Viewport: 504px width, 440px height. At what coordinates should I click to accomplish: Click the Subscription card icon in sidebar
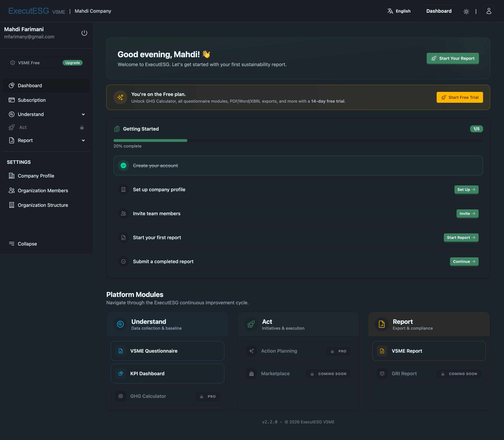coord(11,100)
